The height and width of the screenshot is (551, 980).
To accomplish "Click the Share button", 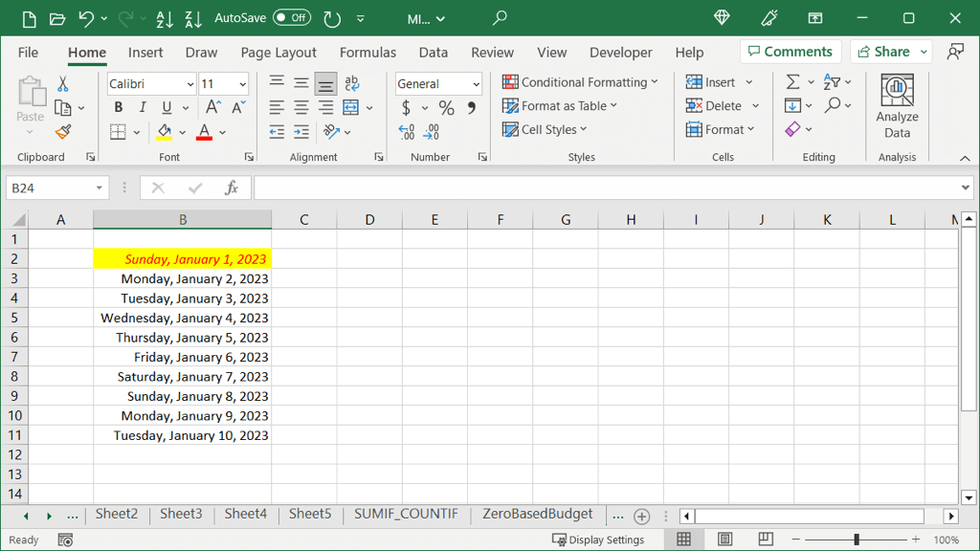I will click(882, 52).
